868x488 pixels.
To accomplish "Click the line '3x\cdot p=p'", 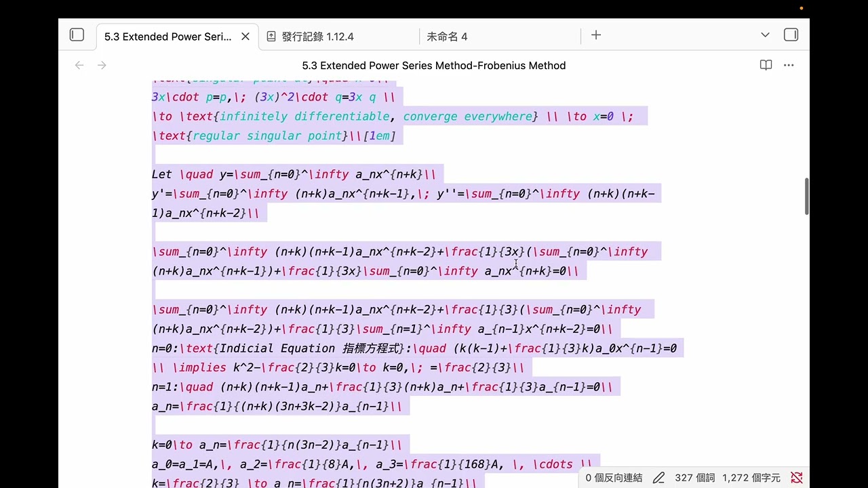I will coord(273,97).
